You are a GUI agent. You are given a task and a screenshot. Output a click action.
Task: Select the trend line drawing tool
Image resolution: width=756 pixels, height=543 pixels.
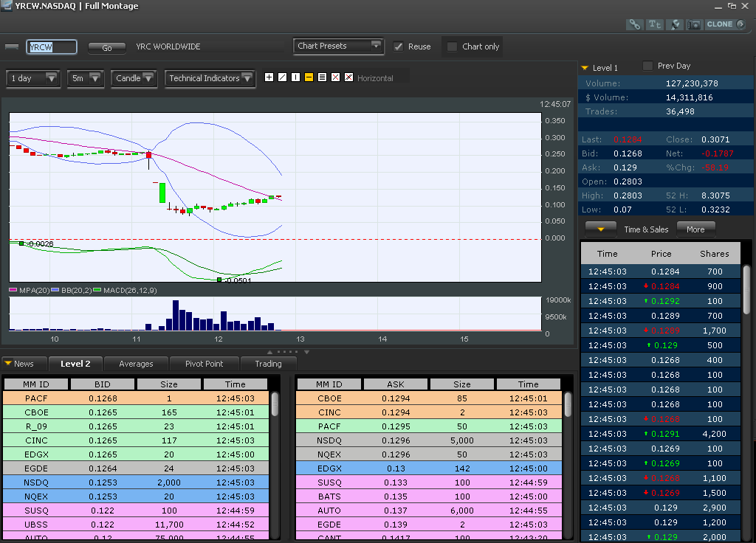pos(282,77)
